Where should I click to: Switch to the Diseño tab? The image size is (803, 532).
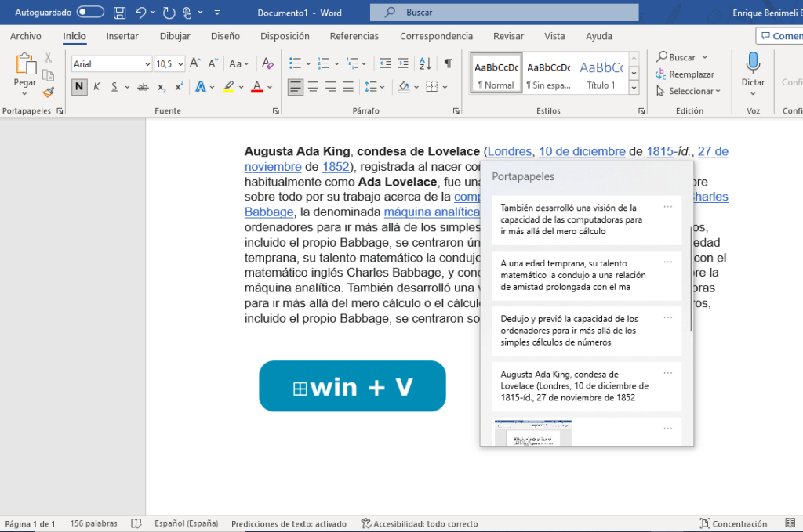point(225,36)
